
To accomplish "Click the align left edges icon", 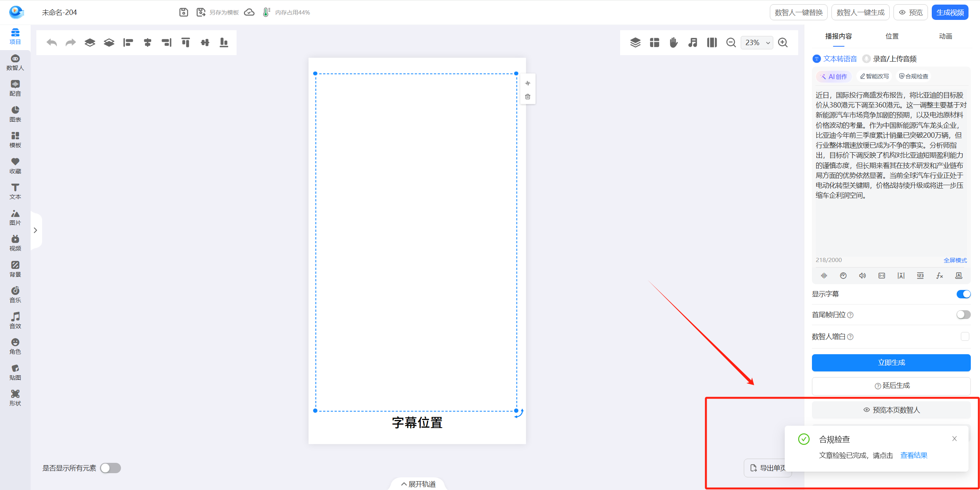I will [128, 42].
